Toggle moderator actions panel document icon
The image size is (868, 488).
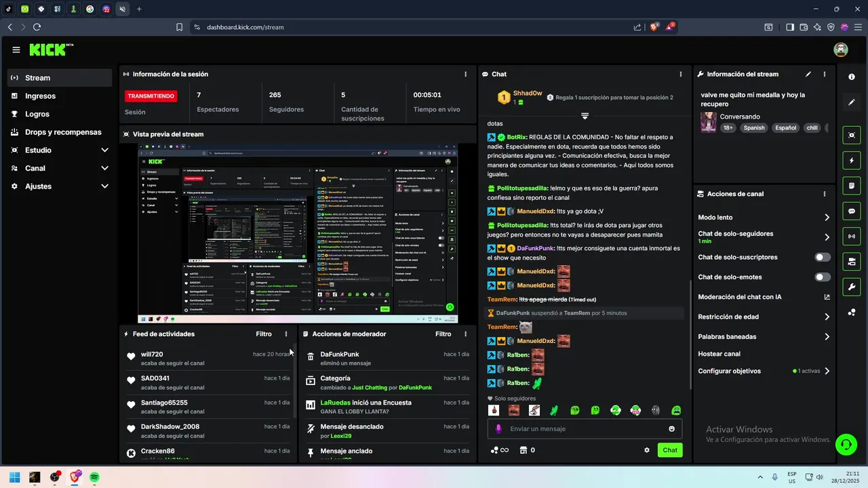coord(852,186)
